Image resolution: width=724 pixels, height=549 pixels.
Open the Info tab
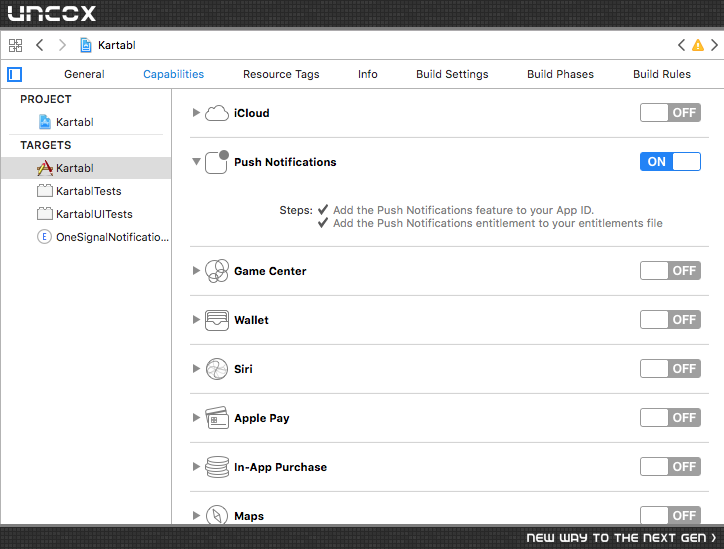[368, 74]
